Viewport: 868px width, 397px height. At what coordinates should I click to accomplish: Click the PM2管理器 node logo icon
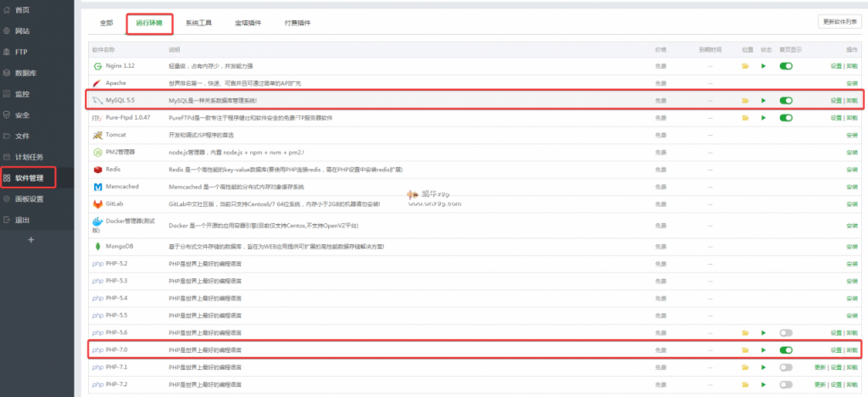tap(97, 152)
